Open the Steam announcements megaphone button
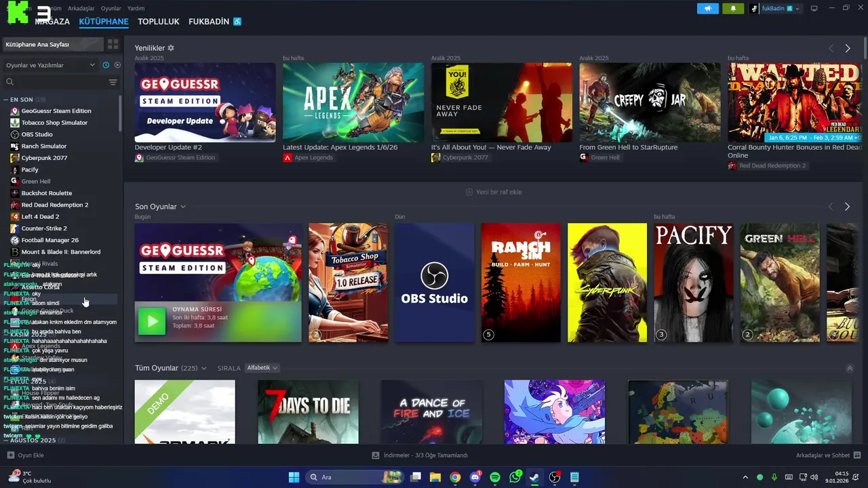 click(x=707, y=9)
